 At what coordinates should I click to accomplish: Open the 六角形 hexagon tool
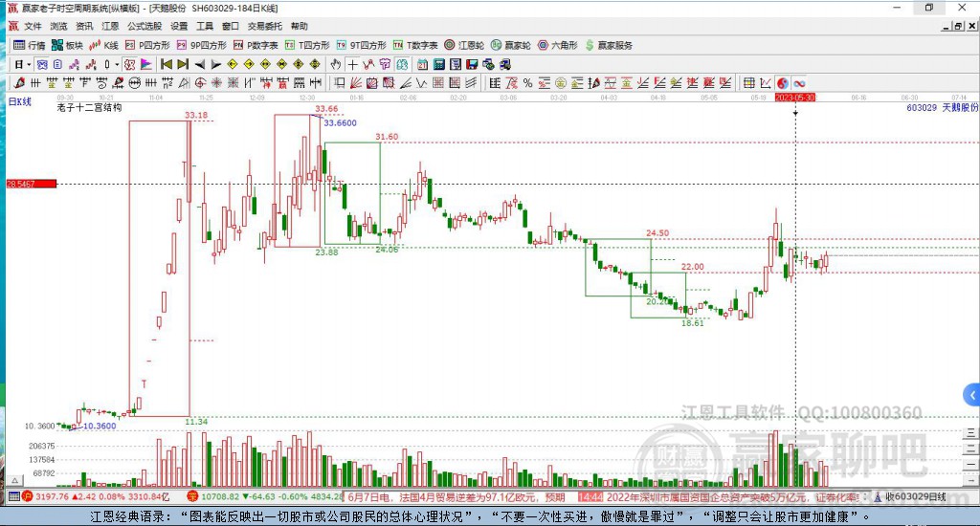pos(558,45)
